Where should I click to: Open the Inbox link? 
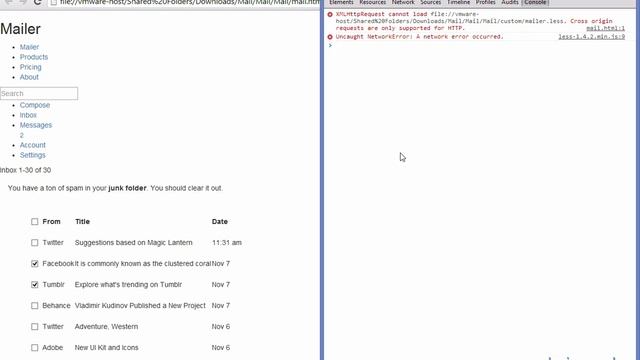tap(28, 115)
